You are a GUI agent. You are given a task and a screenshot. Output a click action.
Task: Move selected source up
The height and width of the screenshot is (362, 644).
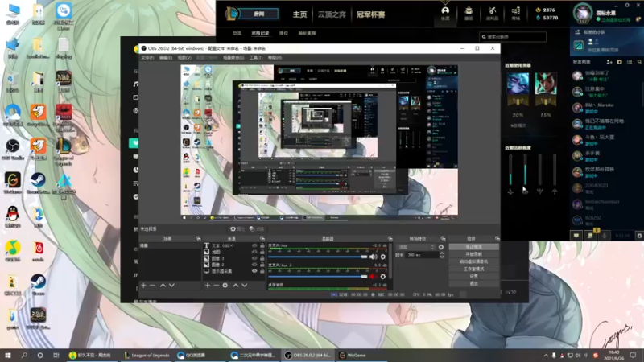click(x=236, y=286)
